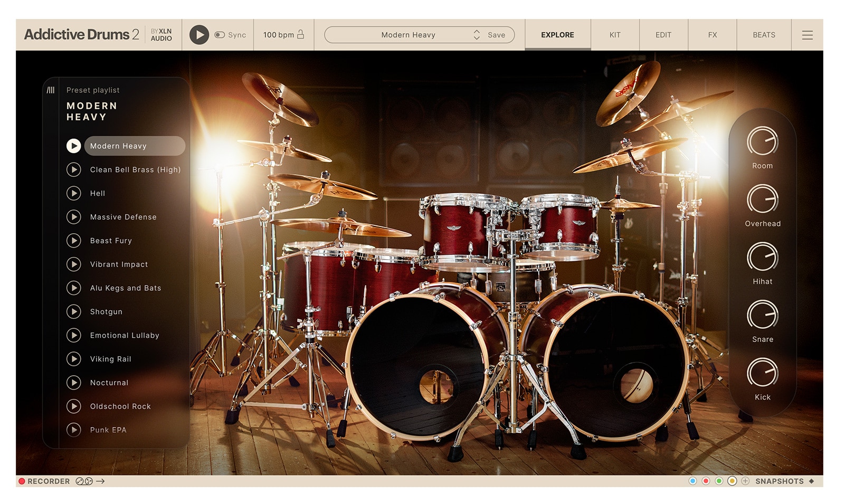Select the Shotgun label
Viewport: 855px width, 504px height.
coord(106,311)
